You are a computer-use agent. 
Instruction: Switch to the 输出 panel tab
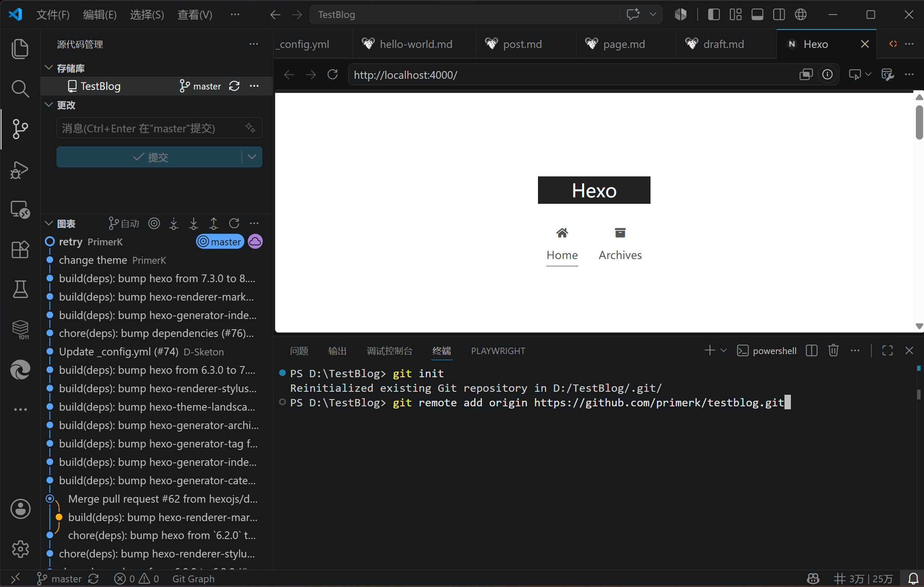[x=337, y=351]
